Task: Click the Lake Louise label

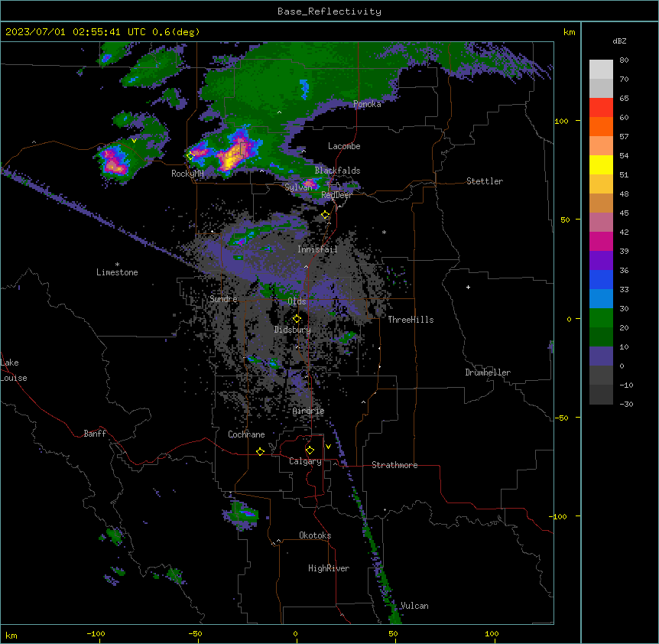Action: (13, 370)
